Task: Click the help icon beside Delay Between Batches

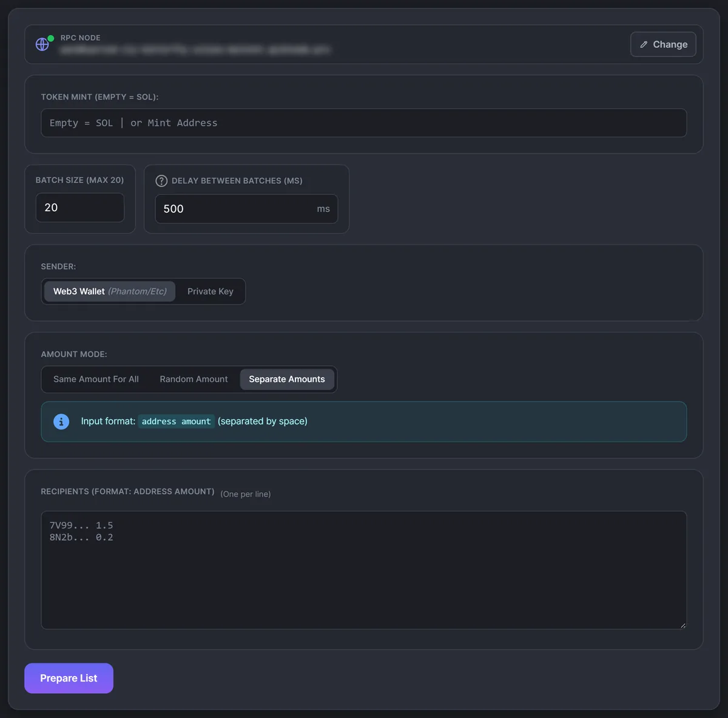Action: 161,181
